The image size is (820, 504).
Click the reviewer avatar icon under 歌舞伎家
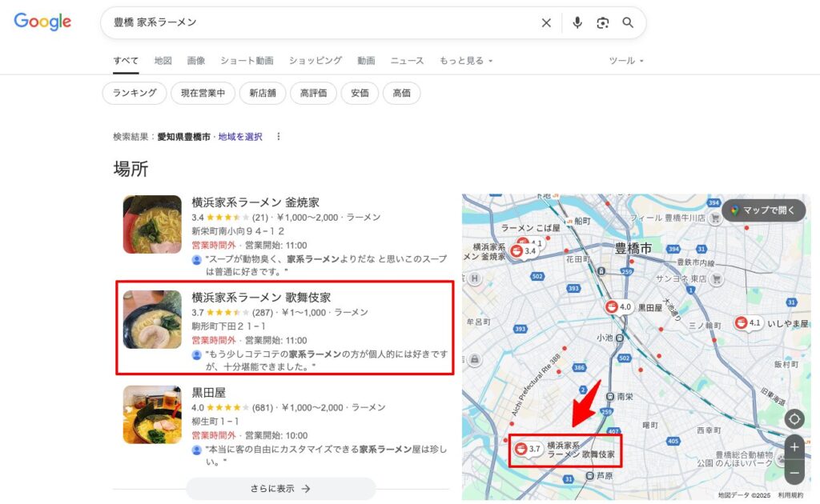[197, 354]
